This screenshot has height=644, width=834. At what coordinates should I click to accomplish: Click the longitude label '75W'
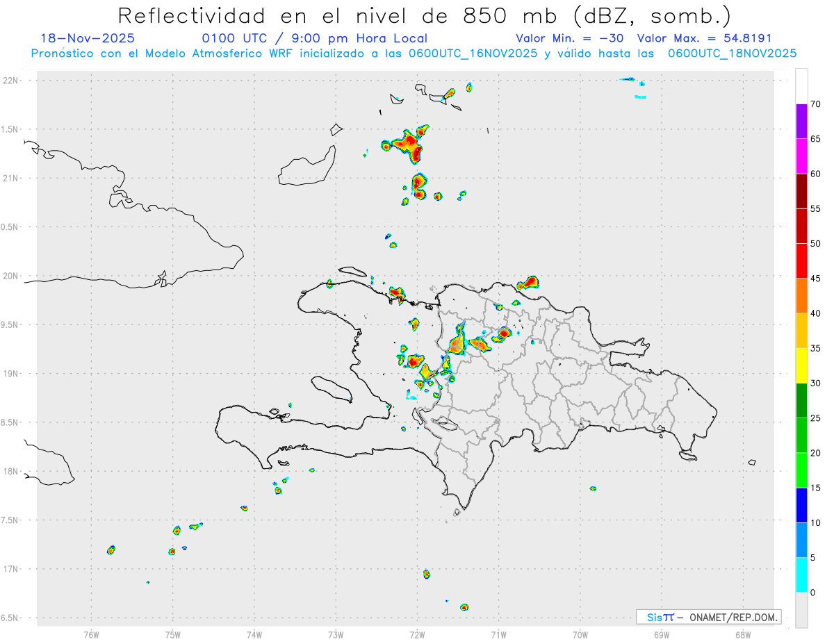[173, 634]
